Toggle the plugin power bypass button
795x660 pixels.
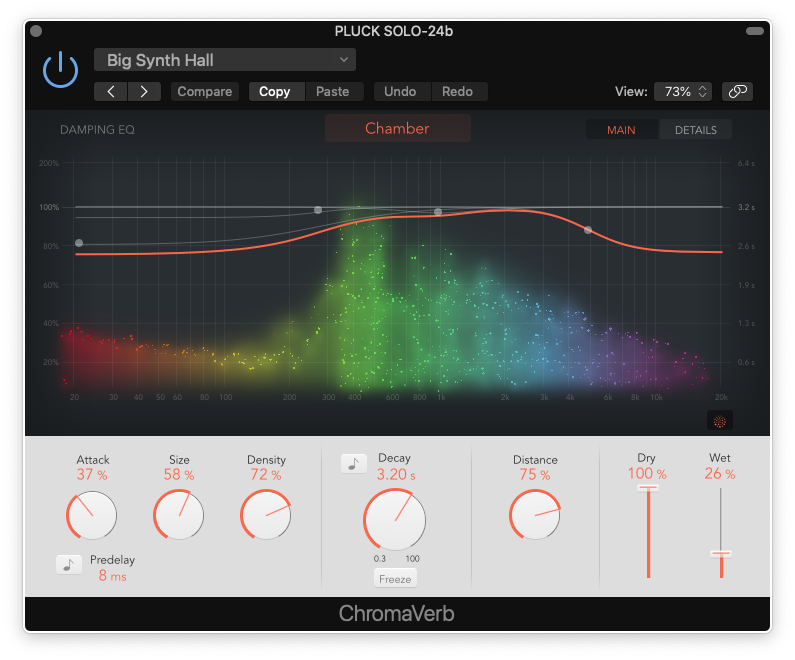pyautogui.click(x=60, y=69)
